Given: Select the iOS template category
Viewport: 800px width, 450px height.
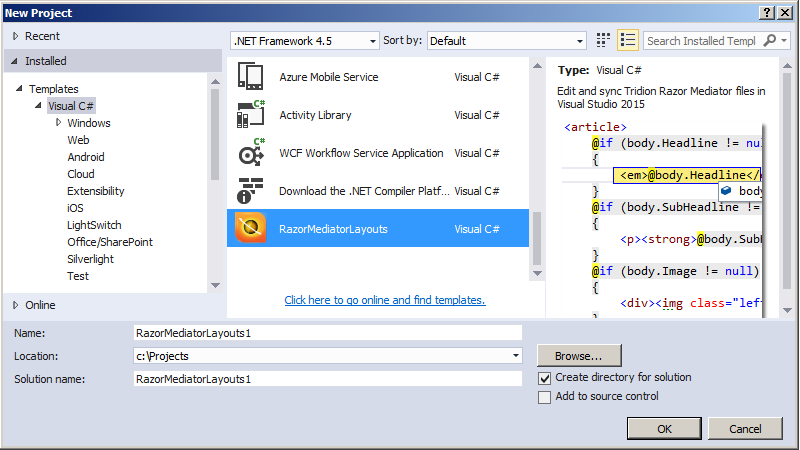Looking at the screenshot, I should [75, 208].
